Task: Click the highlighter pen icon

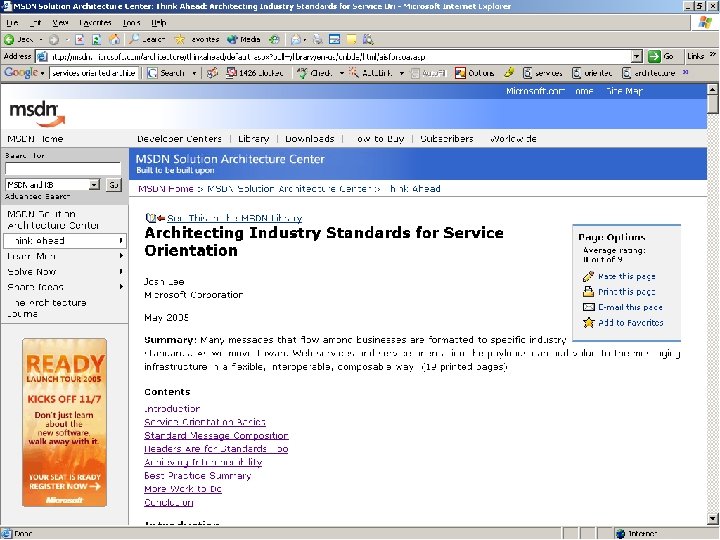Action: pyautogui.click(x=509, y=73)
